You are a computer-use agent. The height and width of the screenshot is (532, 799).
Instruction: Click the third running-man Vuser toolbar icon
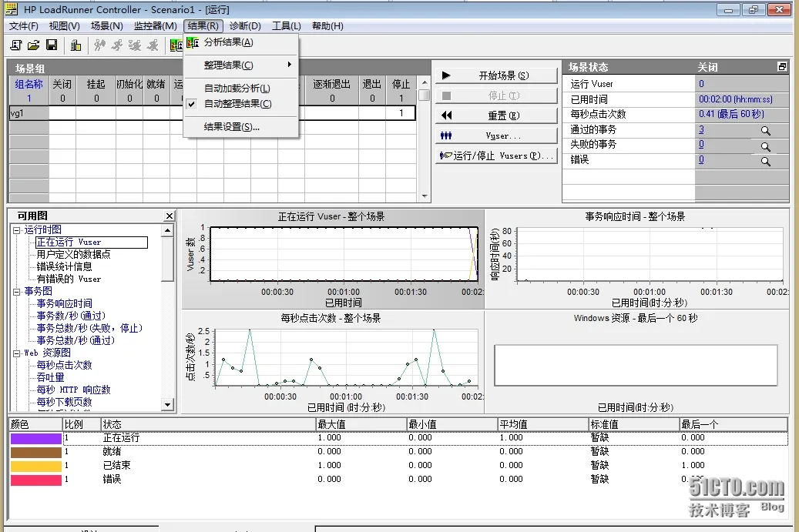[135, 45]
